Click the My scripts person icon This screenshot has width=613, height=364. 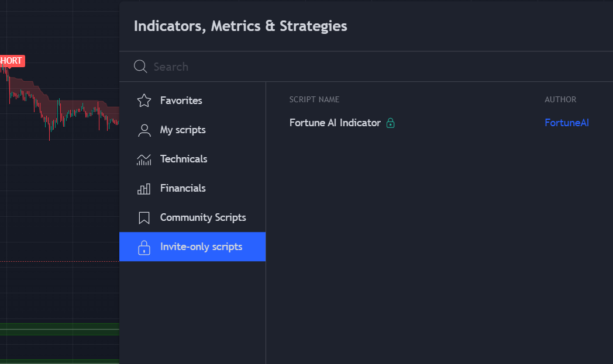tap(144, 130)
